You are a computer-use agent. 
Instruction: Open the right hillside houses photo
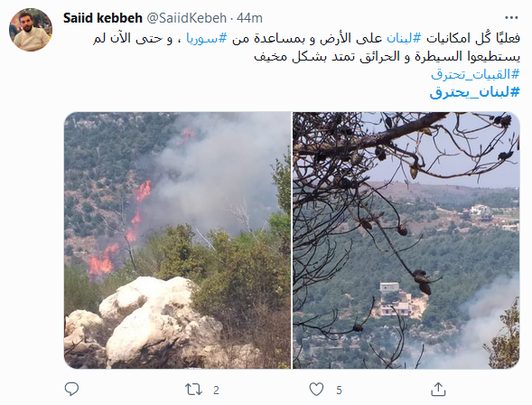click(x=406, y=240)
